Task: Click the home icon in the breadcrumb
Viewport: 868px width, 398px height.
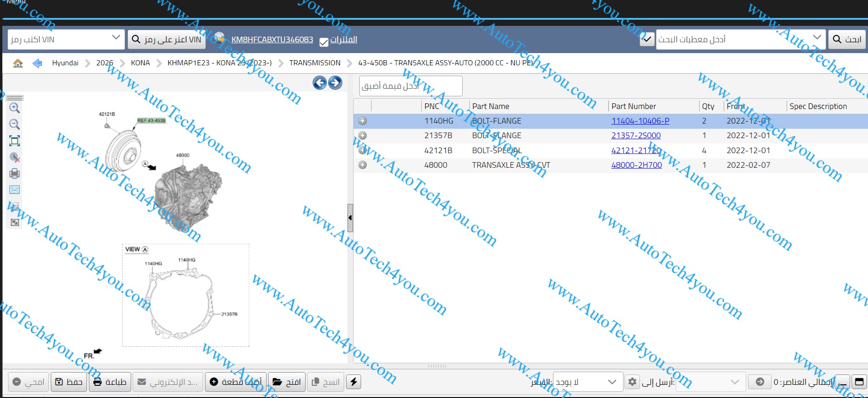Action: tap(18, 63)
